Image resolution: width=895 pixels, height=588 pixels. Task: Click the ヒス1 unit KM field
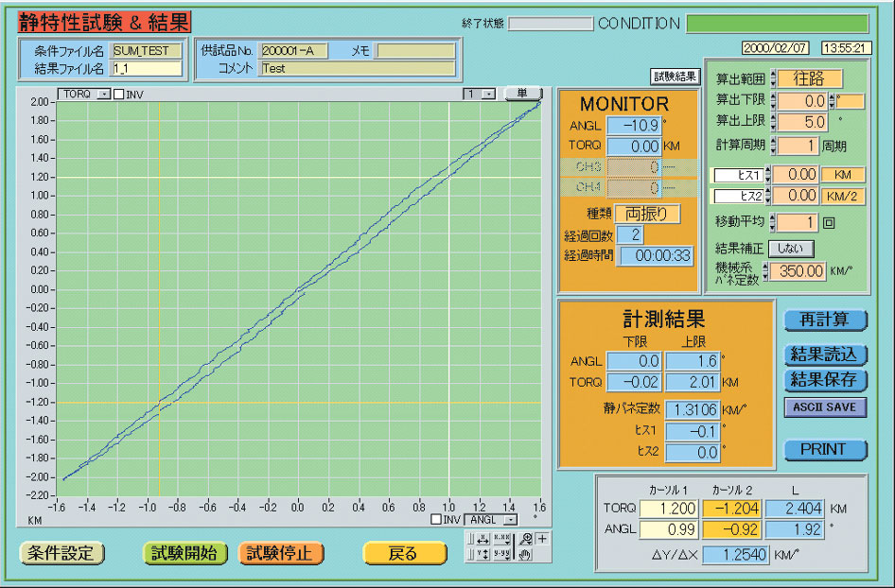843,175
